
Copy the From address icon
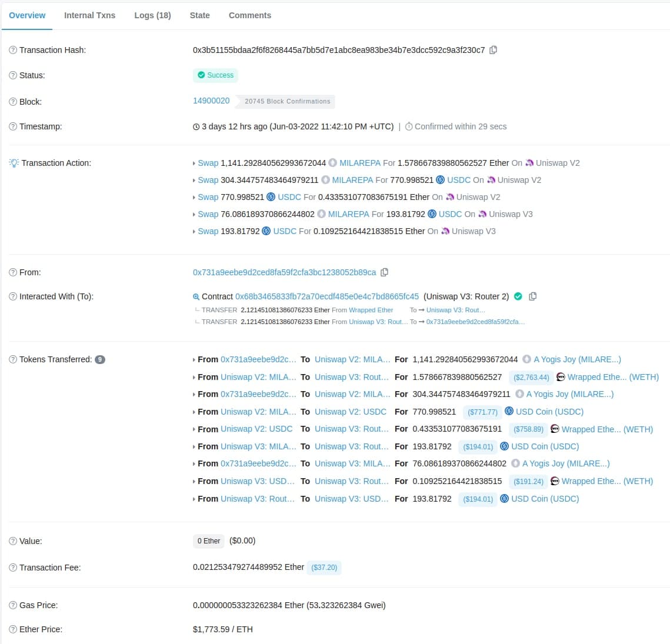point(385,272)
